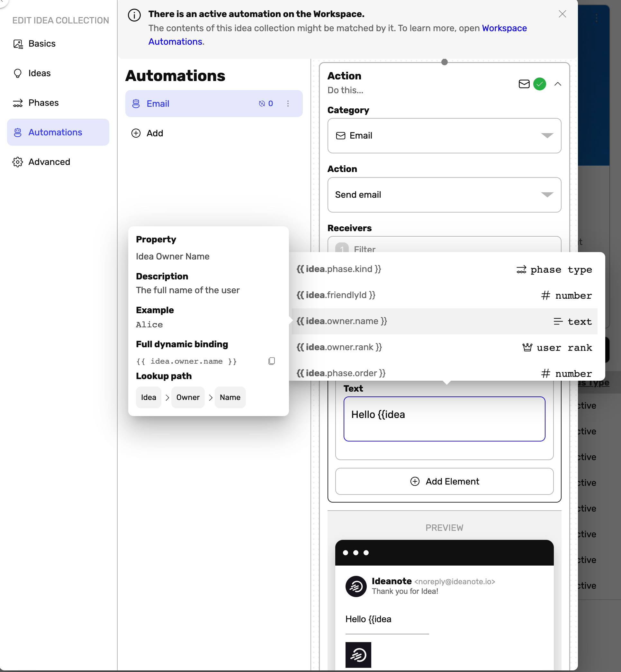Open the Advanced settings section
This screenshot has width=621, height=672.
point(49,162)
